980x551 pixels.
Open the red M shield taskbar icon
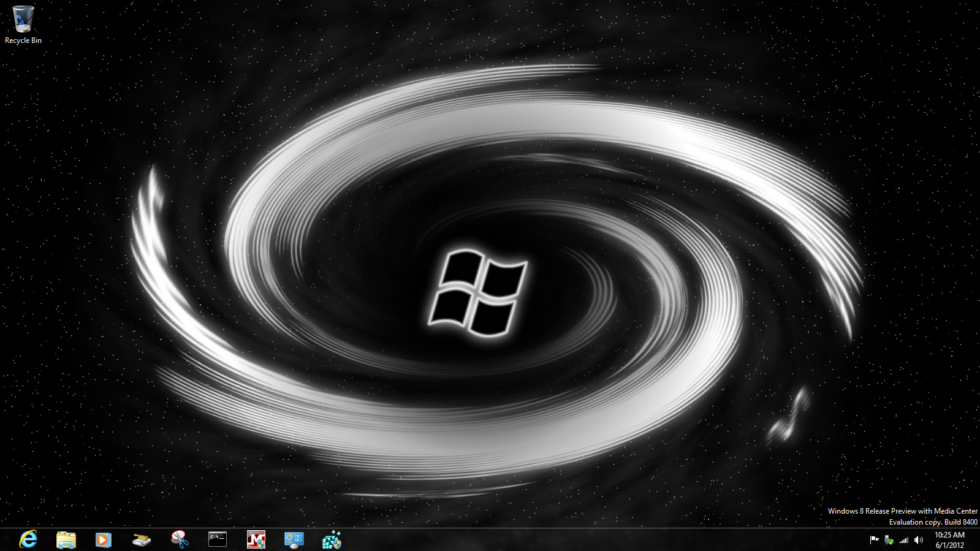pyautogui.click(x=256, y=539)
